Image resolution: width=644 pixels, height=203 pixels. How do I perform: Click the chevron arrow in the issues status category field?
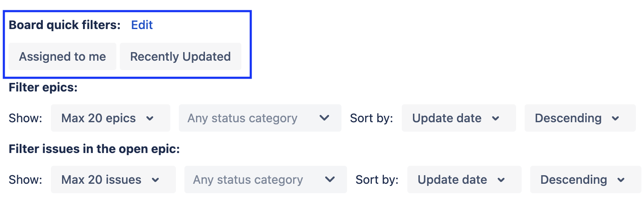pyautogui.click(x=330, y=179)
